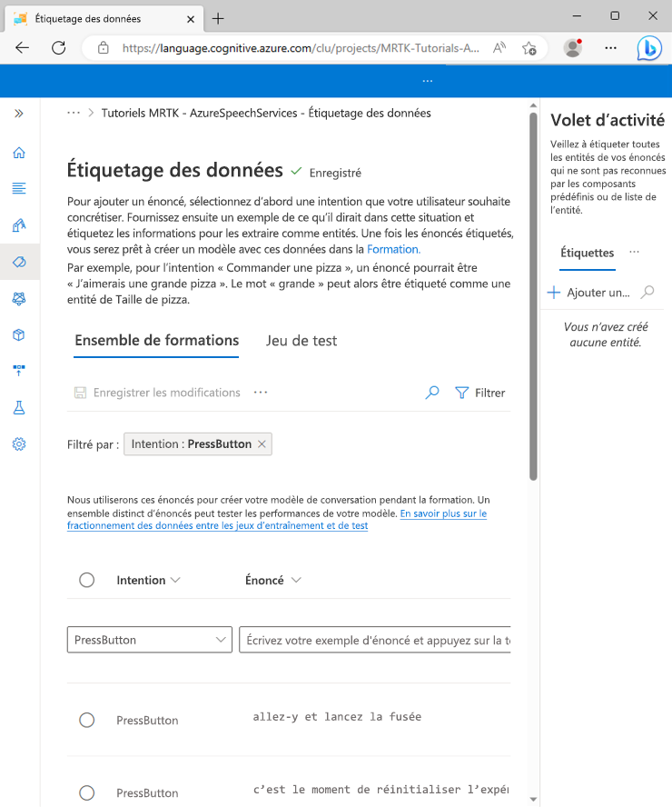The height and width of the screenshot is (807, 672).
Task: Click Ajouter un... to add entity
Action: pos(588,293)
